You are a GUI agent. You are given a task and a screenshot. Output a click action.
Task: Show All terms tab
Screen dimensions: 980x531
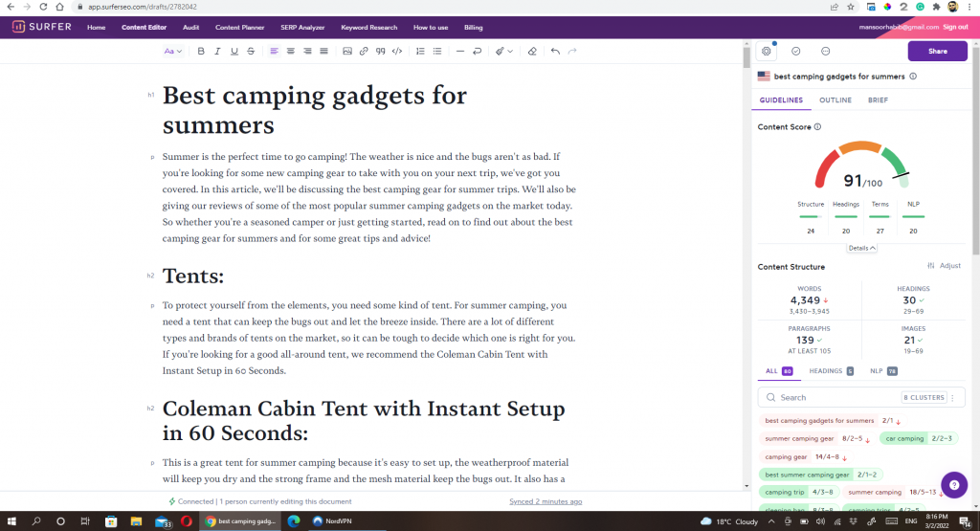779,371
